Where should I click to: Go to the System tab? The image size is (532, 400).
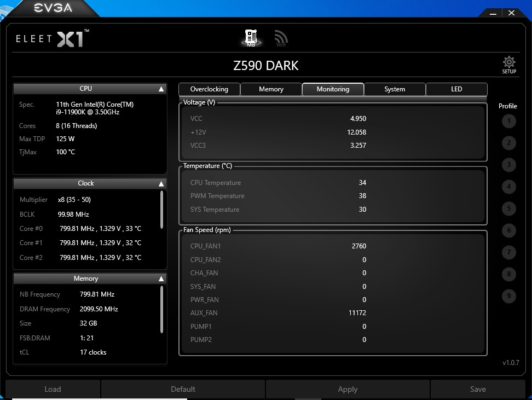click(x=395, y=89)
